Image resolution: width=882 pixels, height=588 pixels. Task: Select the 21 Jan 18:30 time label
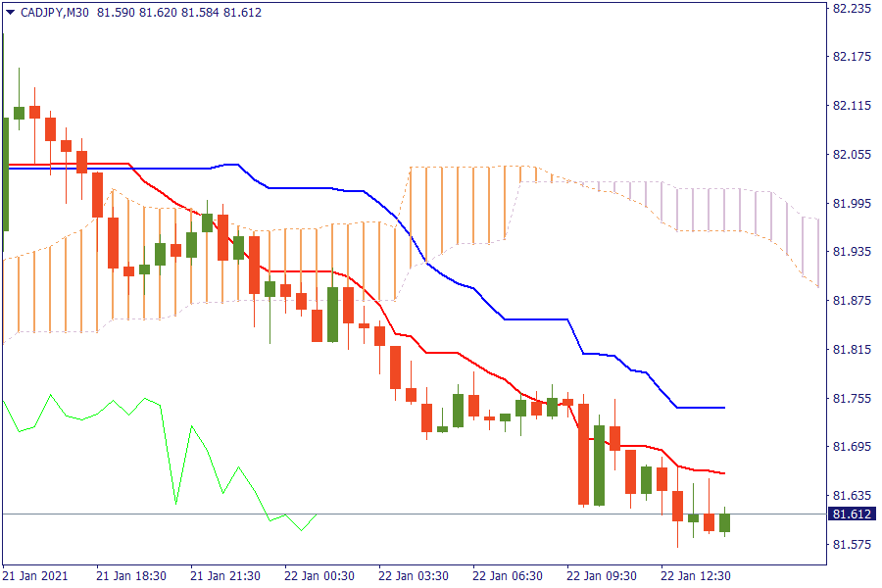coord(131,575)
